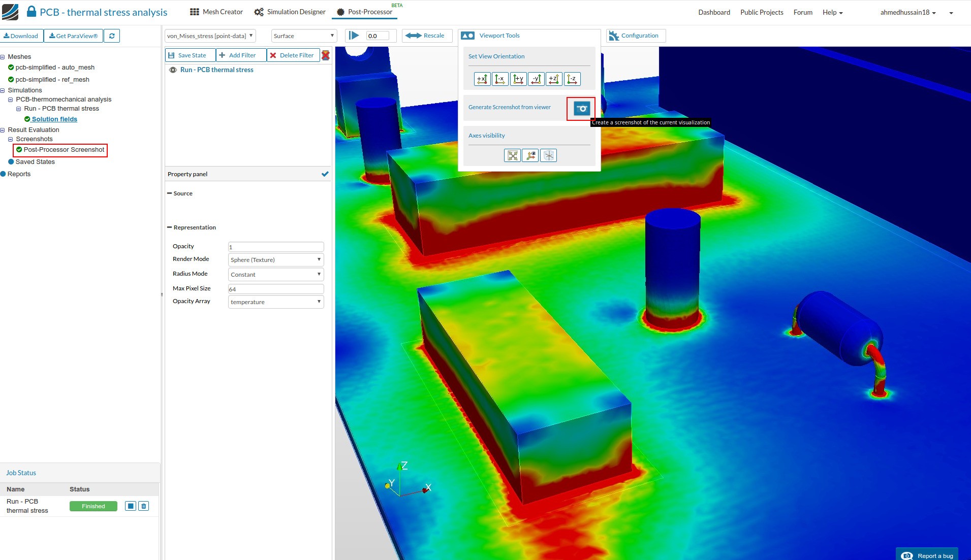This screenshot has width=971, height=560.
Task: Open the Forum link
Action: (803, 12)
